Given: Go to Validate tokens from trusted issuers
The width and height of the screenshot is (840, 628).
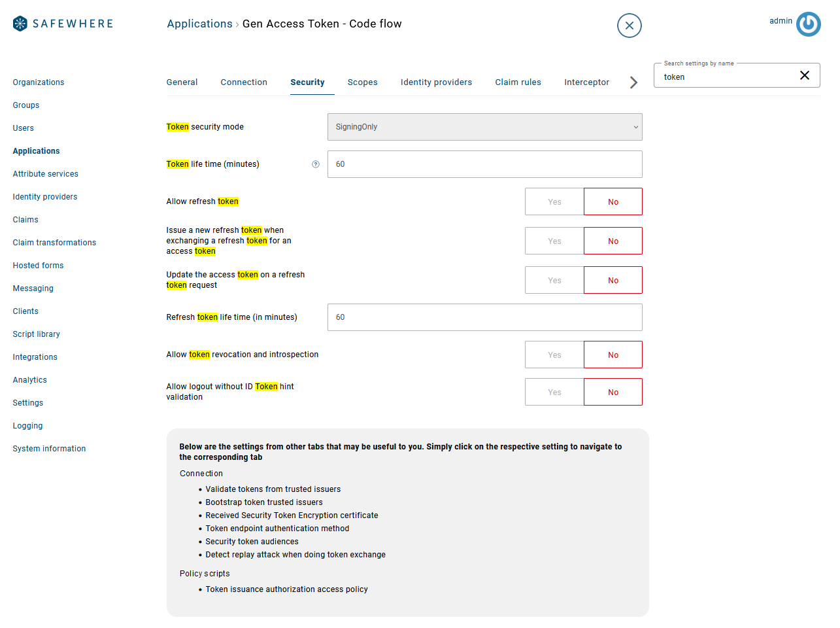Looking at the screenshot, I should pos(273,489).
